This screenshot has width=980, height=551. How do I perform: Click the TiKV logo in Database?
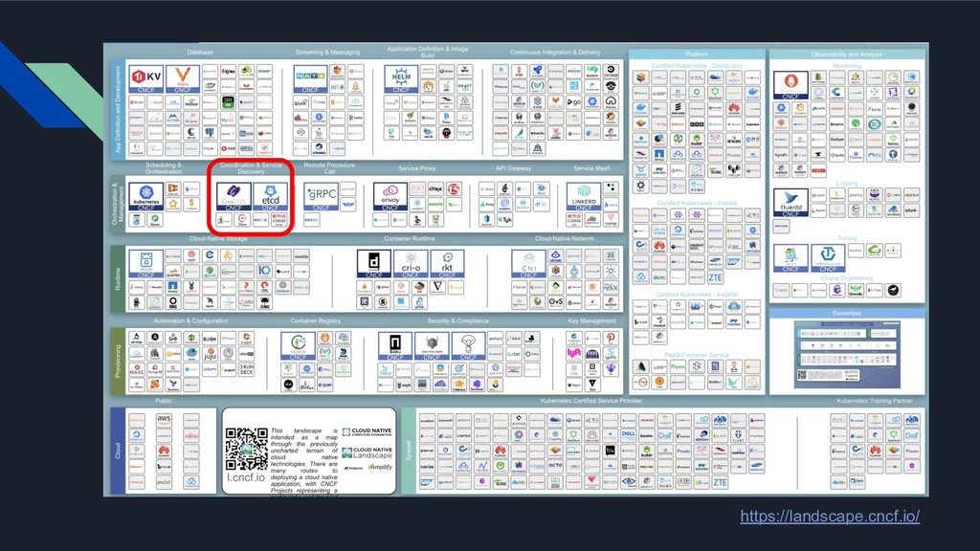click(146, 78)
